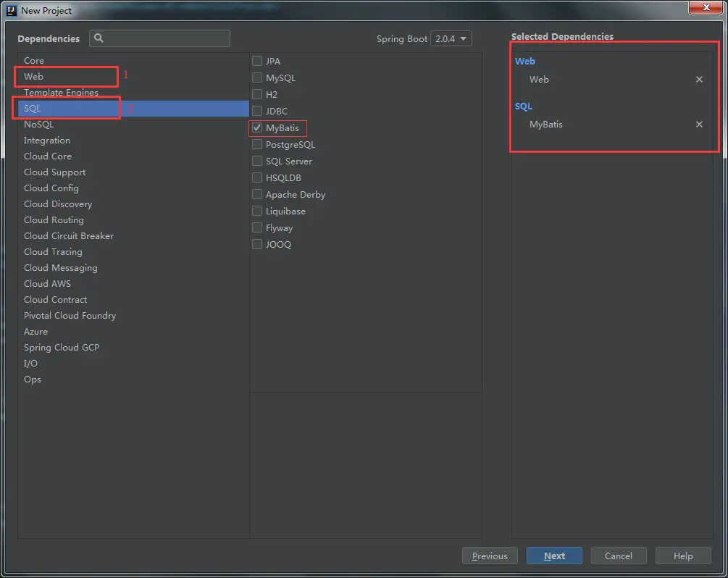Open Cloud Circuit Breaker category
The image size is (728, 578).
tap(133, 236)
